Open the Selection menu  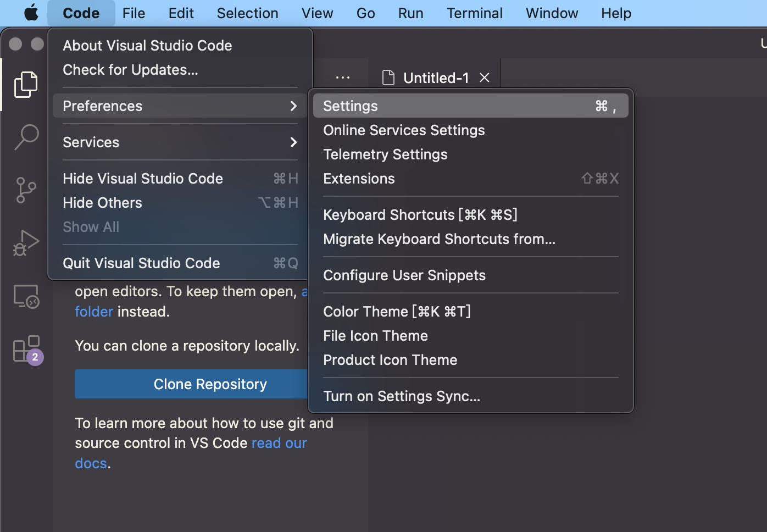click(248, 13)
